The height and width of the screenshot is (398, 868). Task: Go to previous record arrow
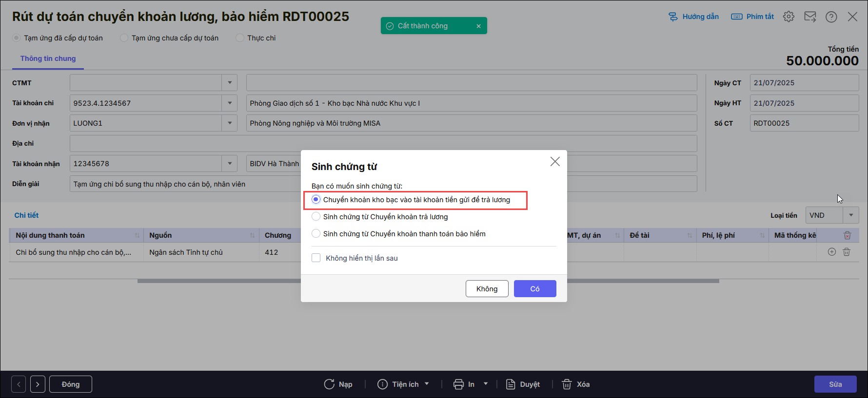pyautogui.click(x=19, y=384)
